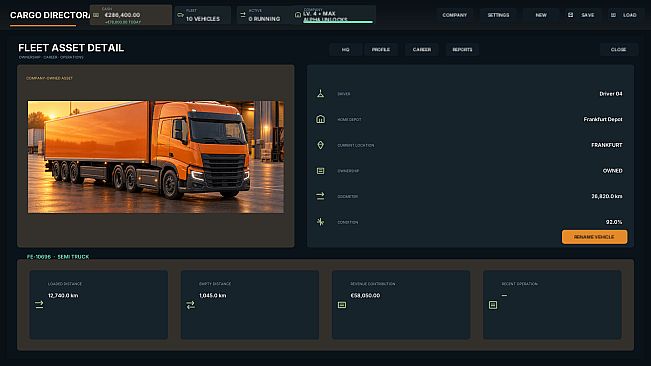Click the orange semi truck image
This screenshot has width=651, height=366.
point(156,157)
